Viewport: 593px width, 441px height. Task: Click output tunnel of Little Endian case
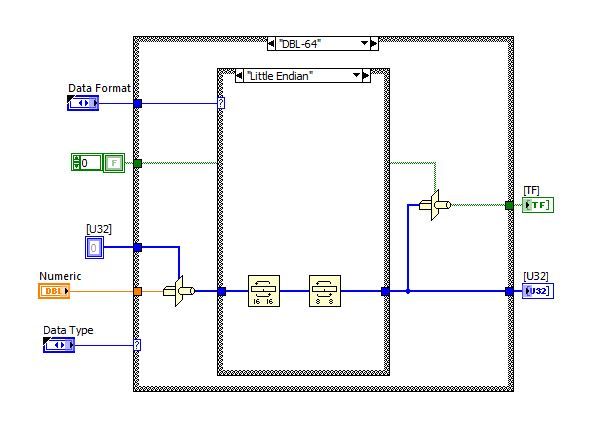click(x=385, y=291)
